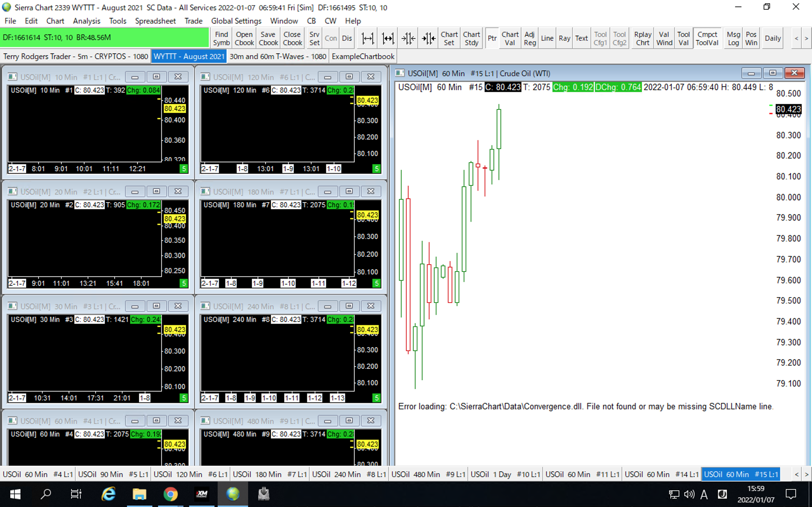The image size is (812, 507).
Task: Toggle the Ptr pointer tool
Action: click(492, 39)
